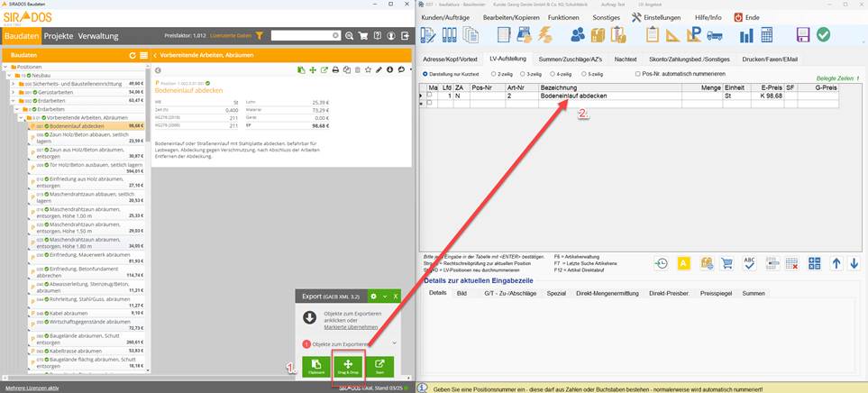868x393 pixels.
Task: Click the list view icon in Baudaten panel header
Action: tap(143, 55)
